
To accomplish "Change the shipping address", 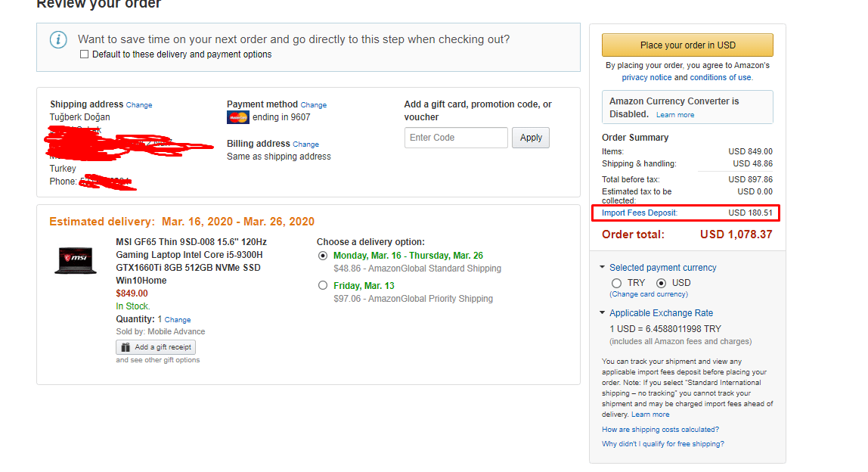I will [139, 105].
